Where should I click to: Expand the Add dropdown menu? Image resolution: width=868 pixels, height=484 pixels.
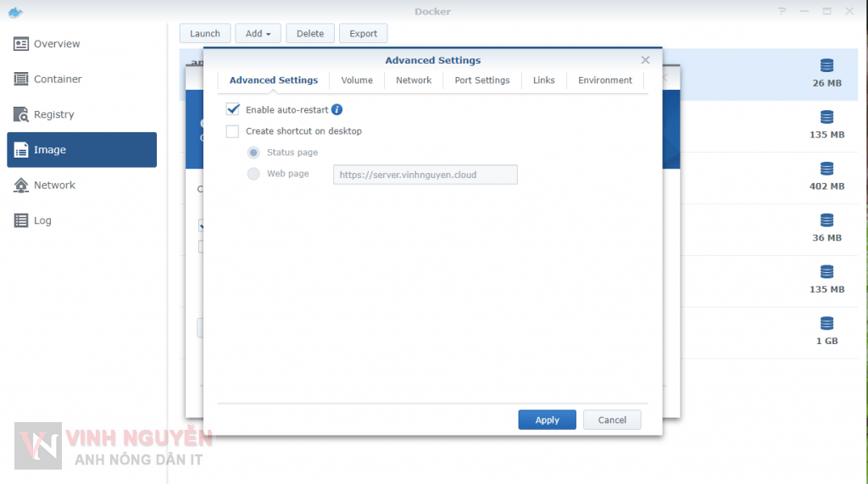258,34
